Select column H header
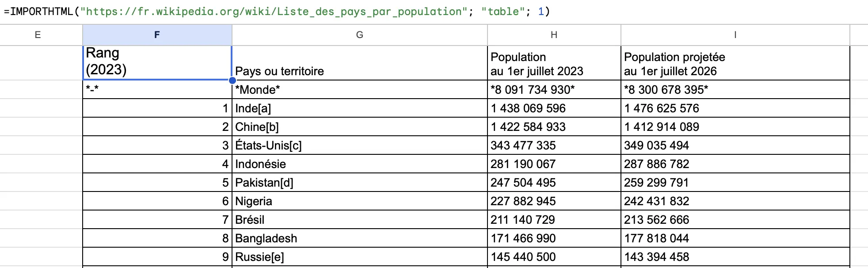 point(554,35)
